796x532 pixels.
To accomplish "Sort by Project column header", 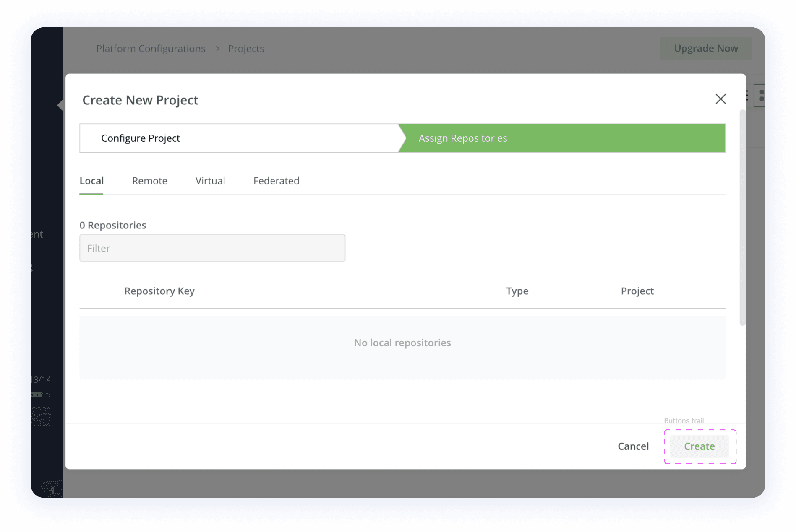I will click(637, 291).
